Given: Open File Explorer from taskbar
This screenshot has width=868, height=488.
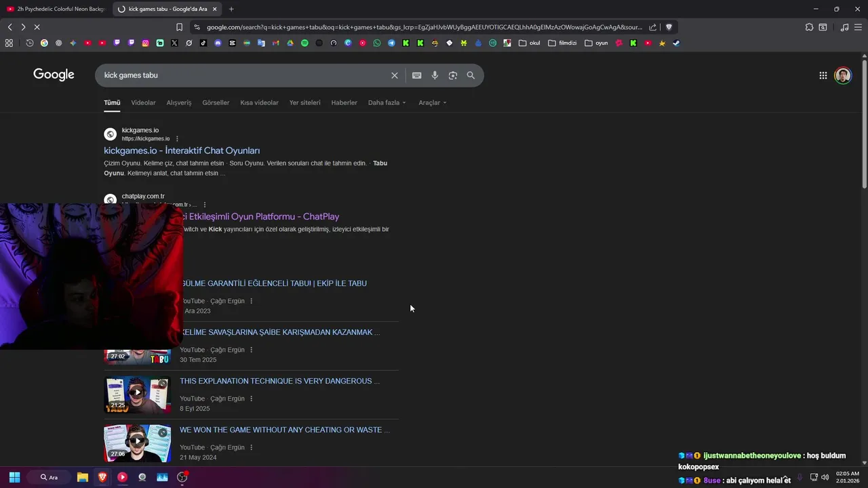Looking at the screenshot, I should (82, 477).
